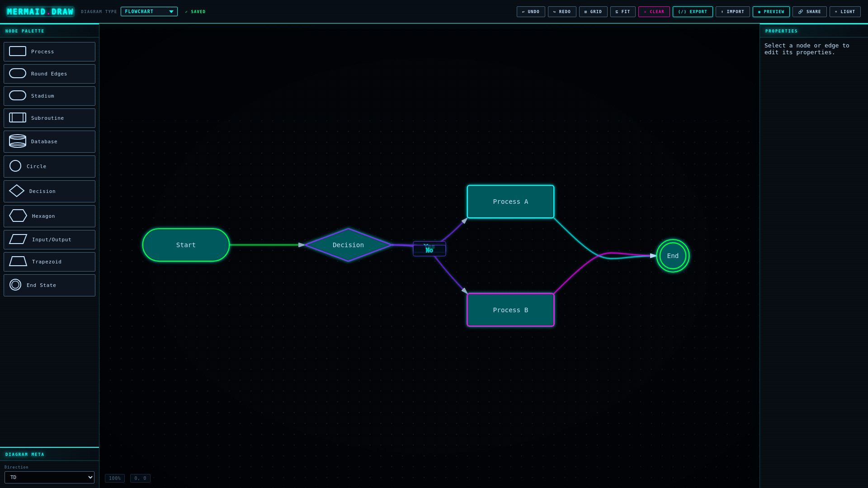868x488 pixels.
Task: Choose the Input/Output parallelogram icon
Action: (x=18, y=239)
